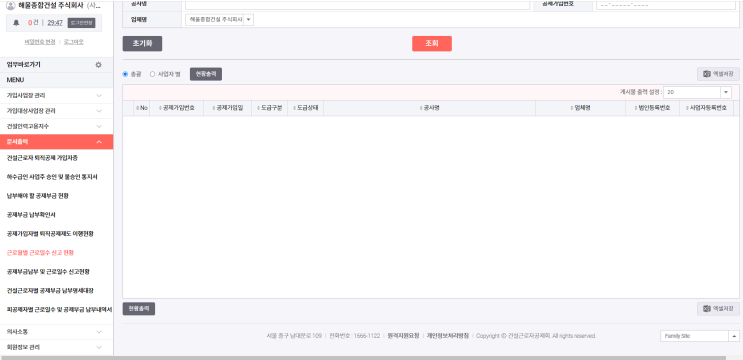The width and height of the screenshot is (743, 360).
Task: Click the 비밀번호 변경 link
Action: coord(40,42)
